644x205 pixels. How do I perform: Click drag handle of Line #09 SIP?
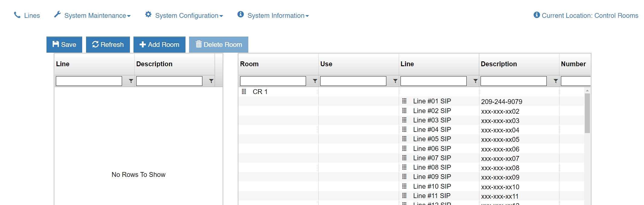click(404, 177)
